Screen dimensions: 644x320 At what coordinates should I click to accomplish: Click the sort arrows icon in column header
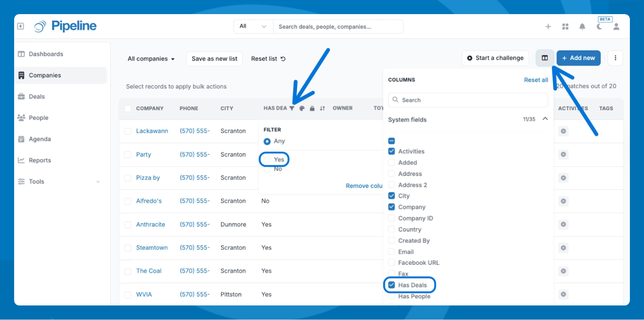tap(322, 108)
